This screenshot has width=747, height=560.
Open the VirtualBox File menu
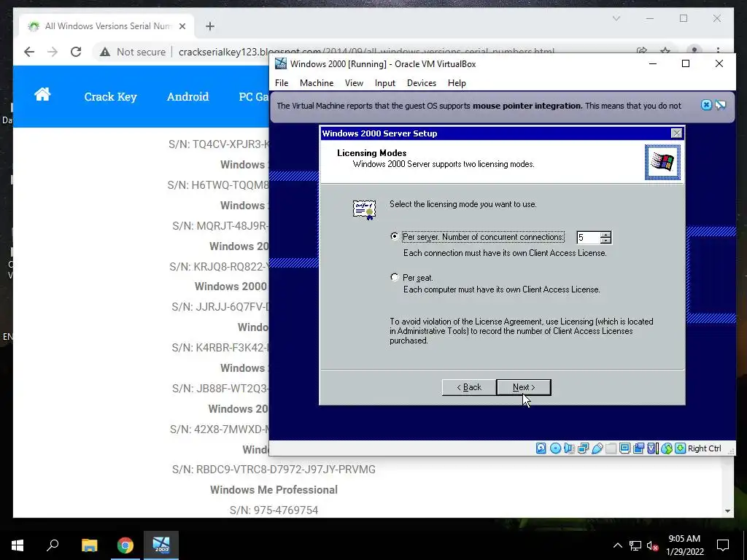pos(282,83)
